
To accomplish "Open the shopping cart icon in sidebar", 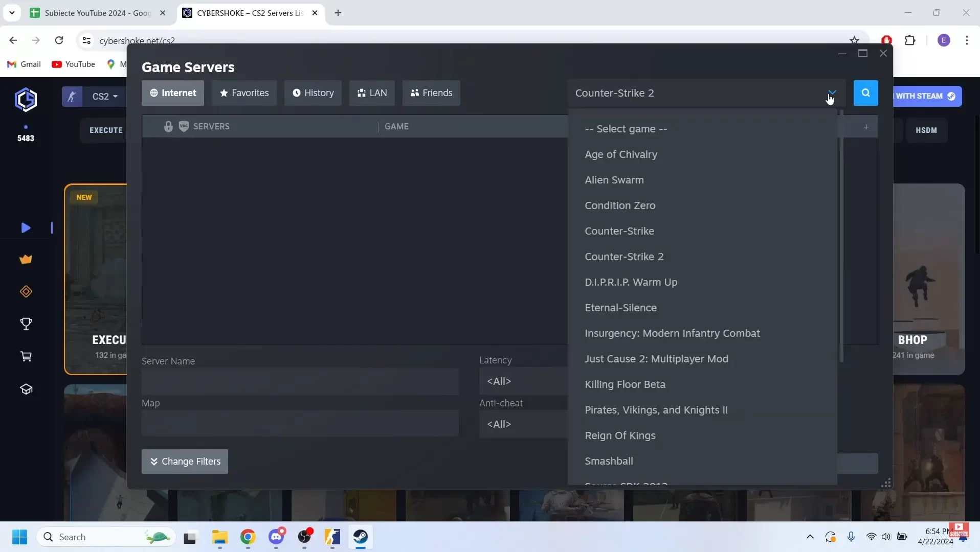I will click(26, 356).
